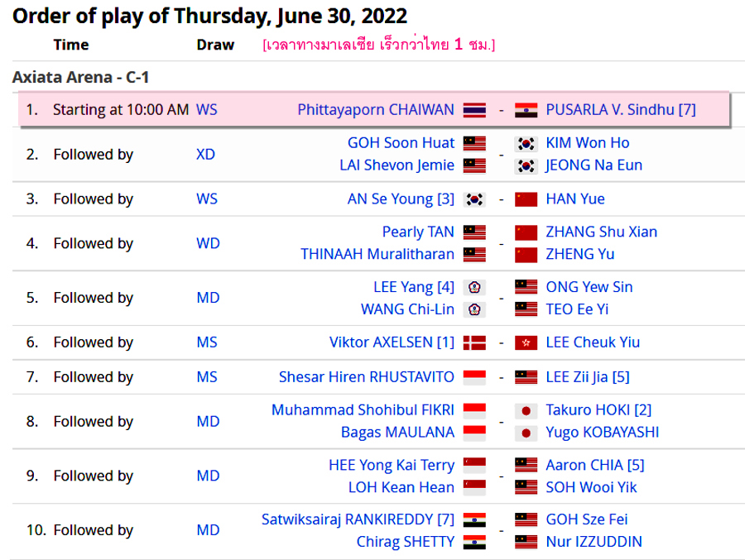The width and height of the screenshot is (745, 560).
Task: Open the XD draw link for match 2
Action: coord(206,155)
